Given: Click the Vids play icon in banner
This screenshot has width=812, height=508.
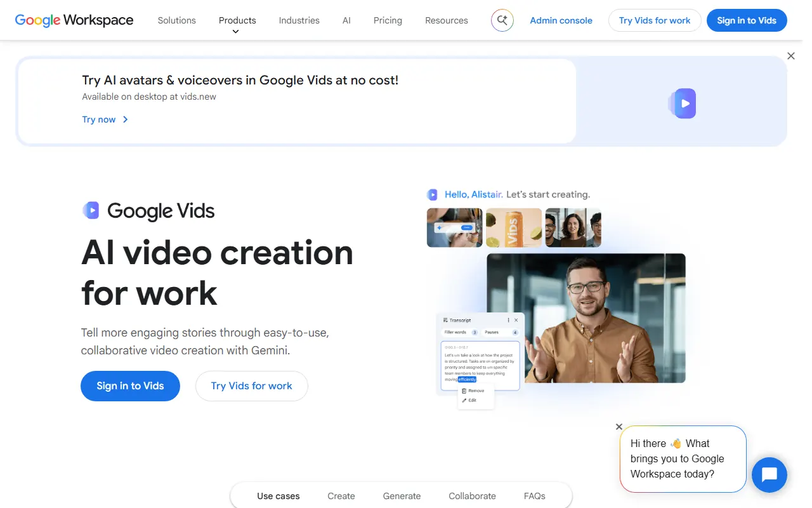Looking at the screenshot, I should pos(683,103).
